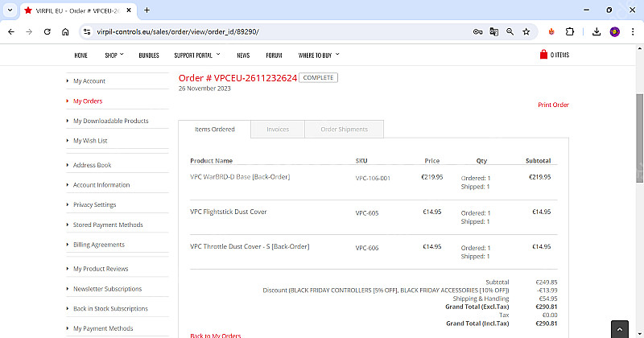Click the Print Order link
Viewport: 644px width, 338px height.
[x=553, y=105]
